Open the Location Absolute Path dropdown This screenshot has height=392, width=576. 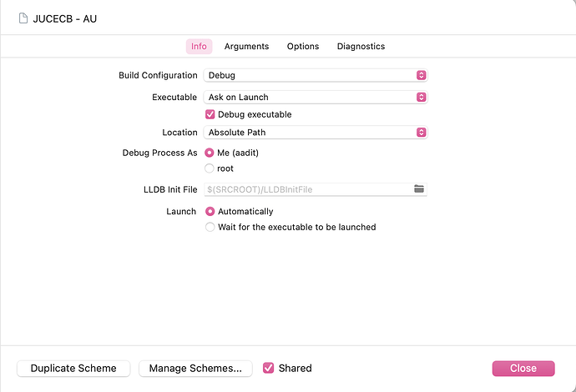pos(315,132)
